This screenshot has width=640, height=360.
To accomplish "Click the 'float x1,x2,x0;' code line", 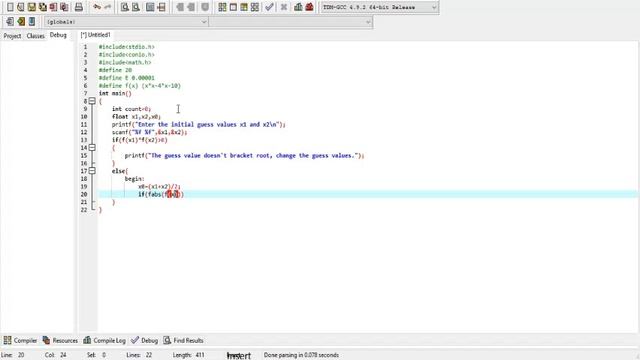I will coord(136,117).
